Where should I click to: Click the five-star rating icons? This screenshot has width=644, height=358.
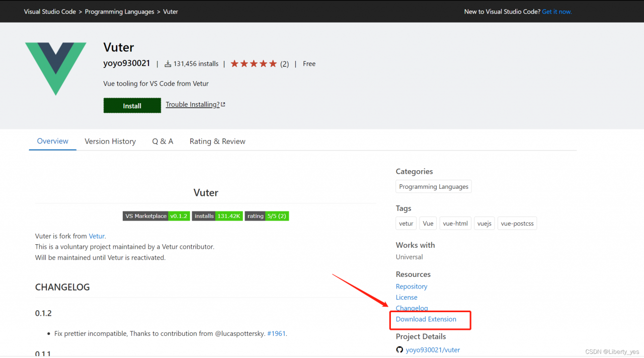254,64
